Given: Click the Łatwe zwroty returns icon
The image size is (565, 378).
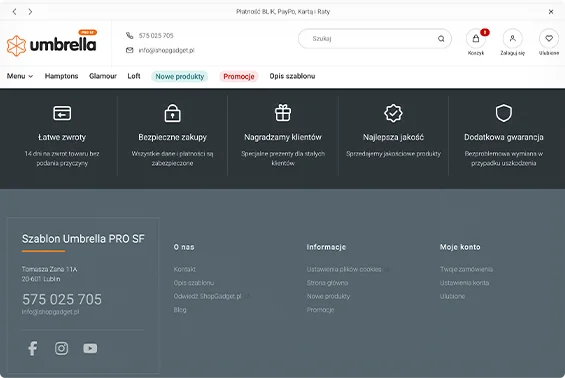Looking at the screenshot, I should [62, 113].
